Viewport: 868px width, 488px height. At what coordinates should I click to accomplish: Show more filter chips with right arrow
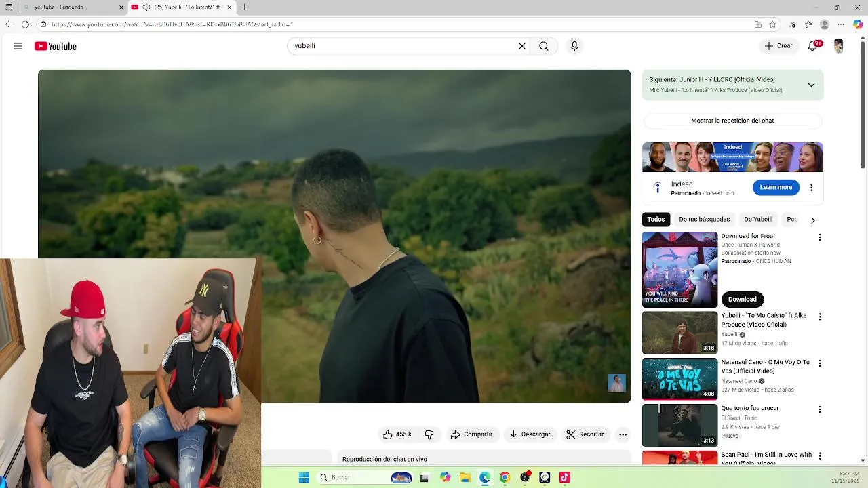click(812, 220)
